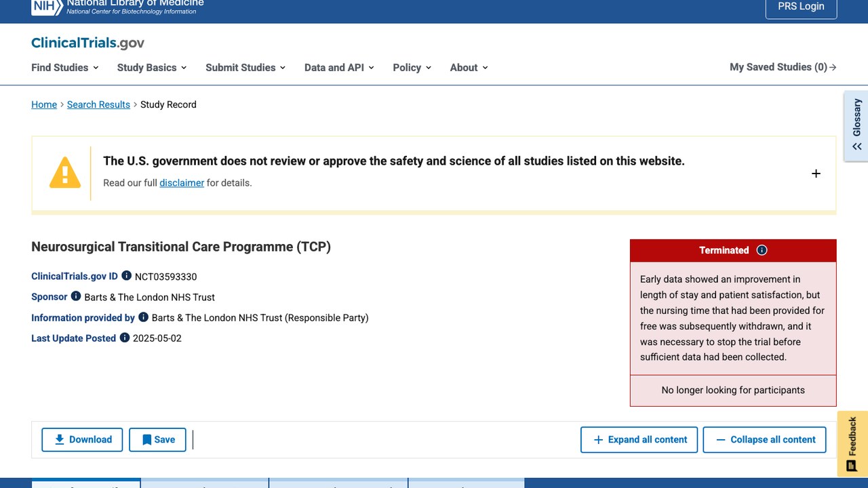868x488 pixels.
Task: Open the full disclaimer link
Action: (x=182, y=183)
